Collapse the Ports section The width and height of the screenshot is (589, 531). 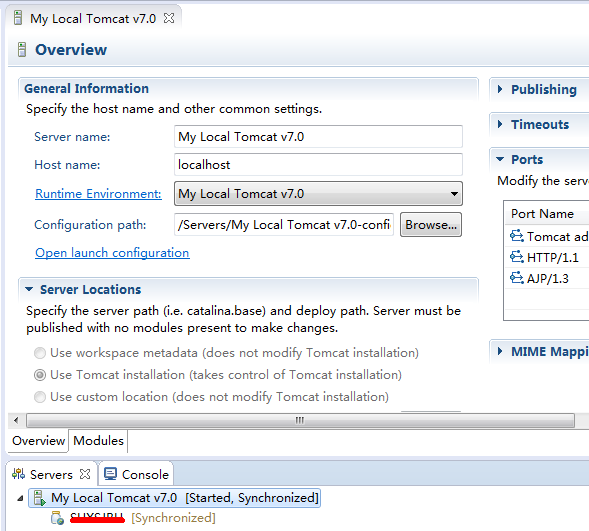500,159
